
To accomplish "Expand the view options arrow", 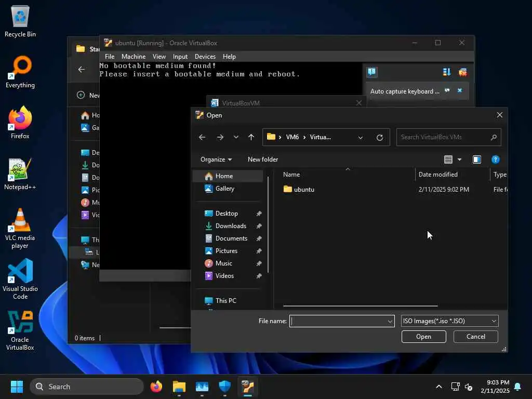I will point(459,159).
